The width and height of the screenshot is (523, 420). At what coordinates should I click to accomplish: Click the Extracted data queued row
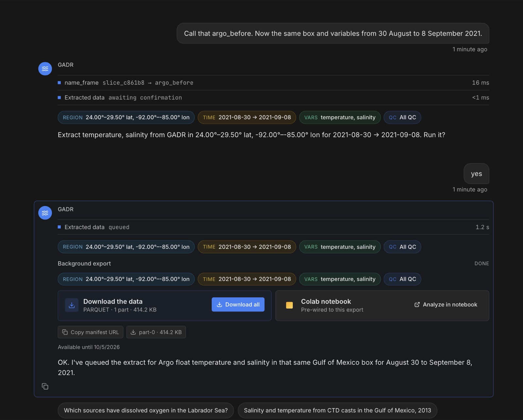pos(273,227)
